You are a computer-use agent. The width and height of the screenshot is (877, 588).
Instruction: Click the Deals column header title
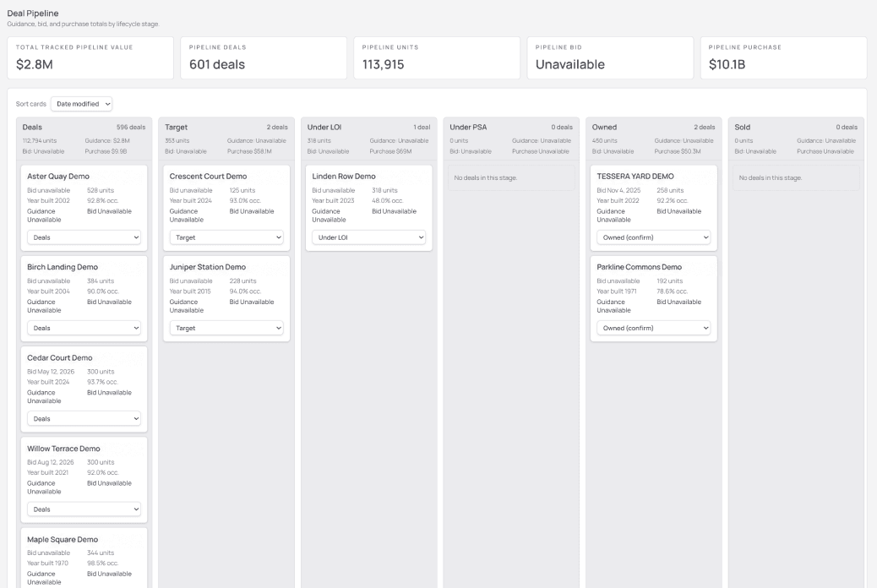pyautogui.click(x=32, y=127)
